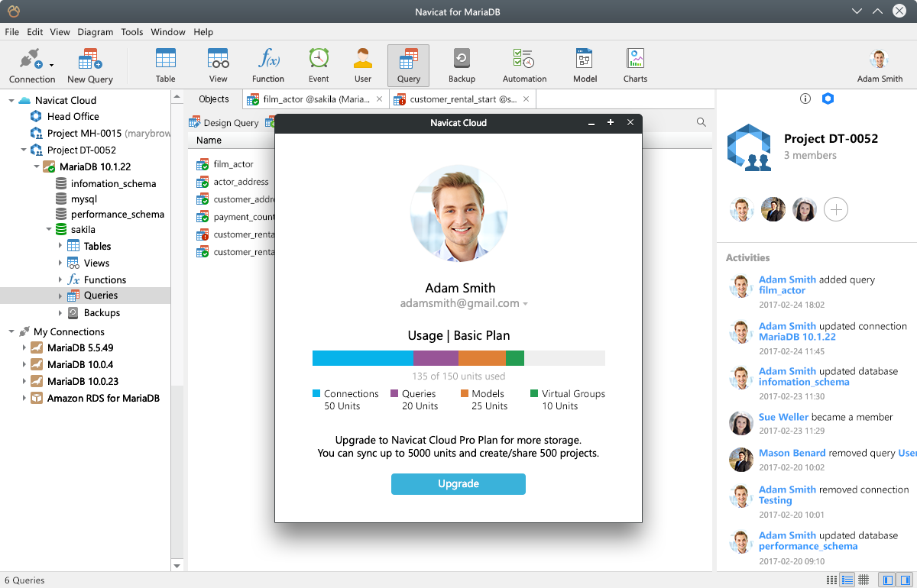Expand the MariaDB 5.5.49 connection node
917x588 pixels.
click(24, 347)
